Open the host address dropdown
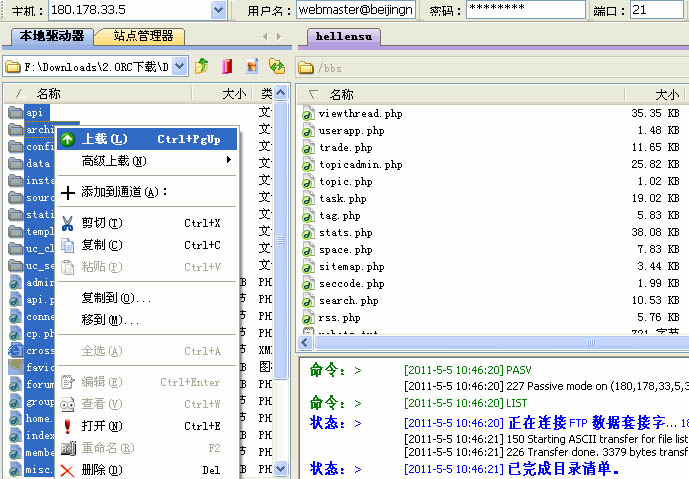Image resolution: width=689 pixels, height=479 pixels. click(218, 10)
